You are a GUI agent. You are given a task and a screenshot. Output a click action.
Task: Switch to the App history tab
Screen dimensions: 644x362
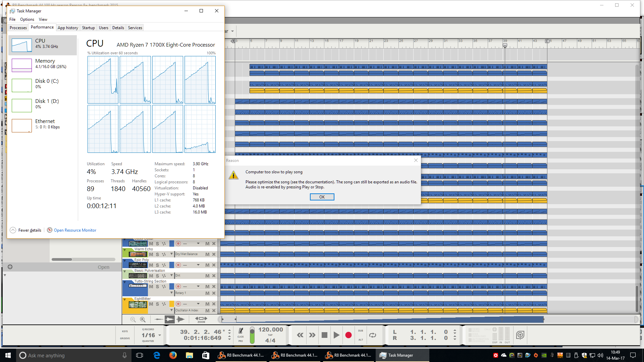pos(68,28)
